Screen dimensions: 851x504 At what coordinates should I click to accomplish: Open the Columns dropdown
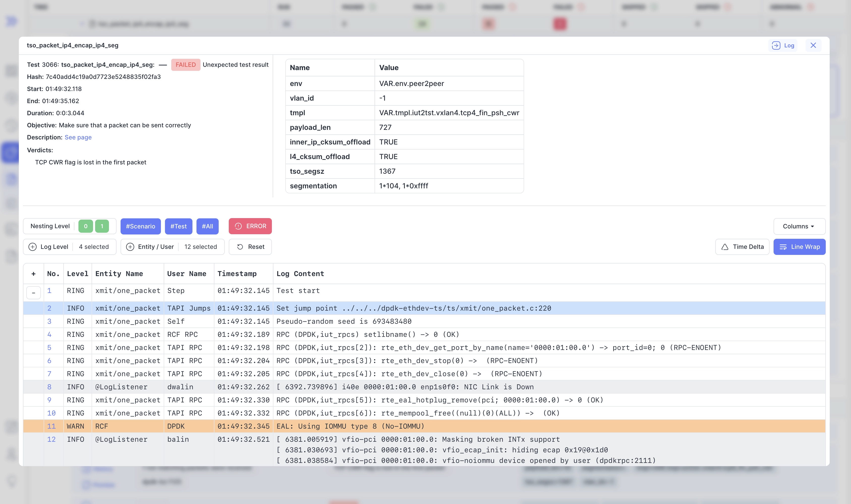click(799, 226)
